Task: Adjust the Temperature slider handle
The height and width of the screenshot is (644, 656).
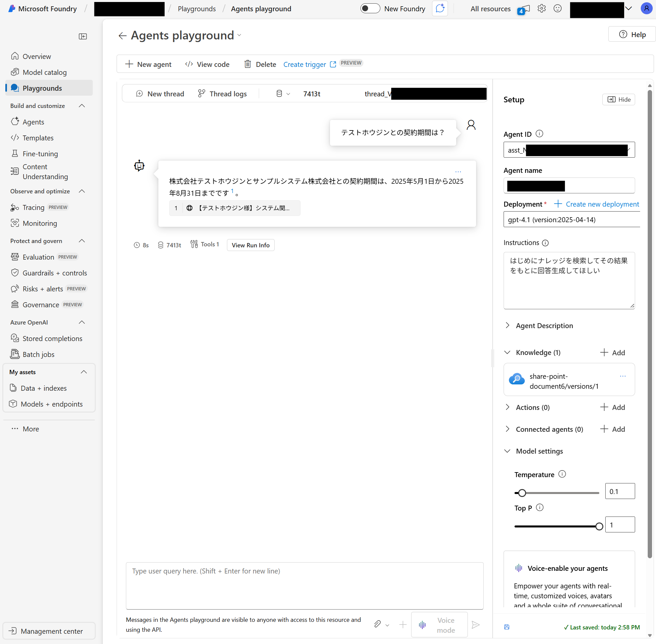Action: coord(522,493)
